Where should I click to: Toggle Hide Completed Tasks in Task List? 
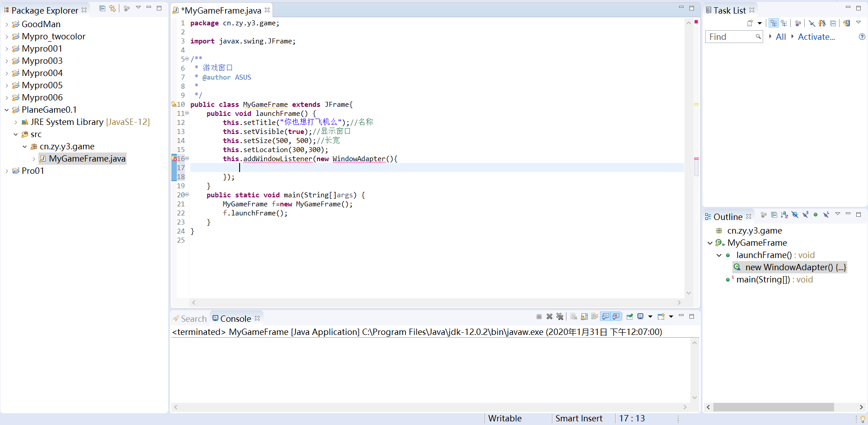[x=812, y=24]
